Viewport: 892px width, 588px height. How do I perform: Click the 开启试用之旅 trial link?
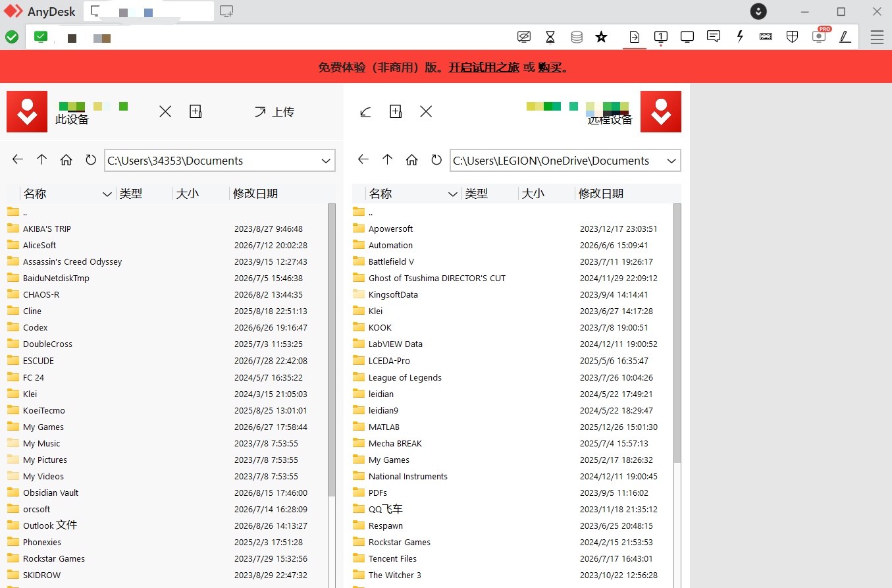point(484,67)
